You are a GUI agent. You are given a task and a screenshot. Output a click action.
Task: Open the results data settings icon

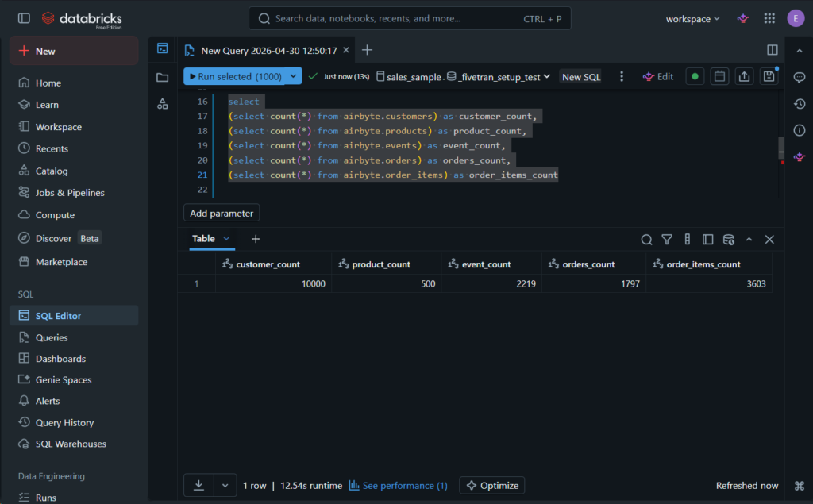click(729, 240)
